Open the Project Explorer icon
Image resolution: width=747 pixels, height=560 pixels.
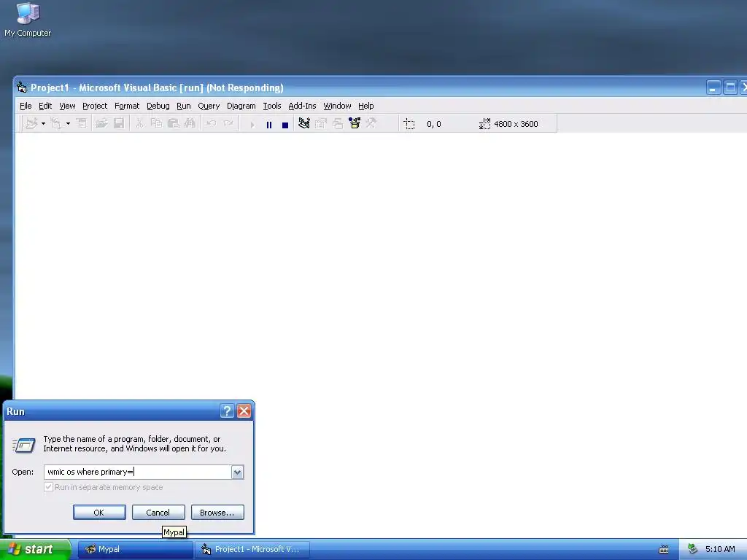304,124
